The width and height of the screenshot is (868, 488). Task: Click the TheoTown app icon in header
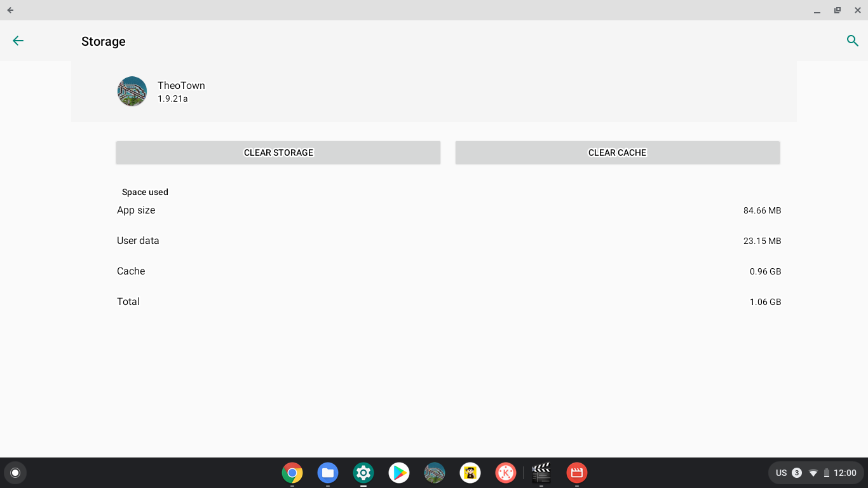pyautogui.click(x=132, y=91)
